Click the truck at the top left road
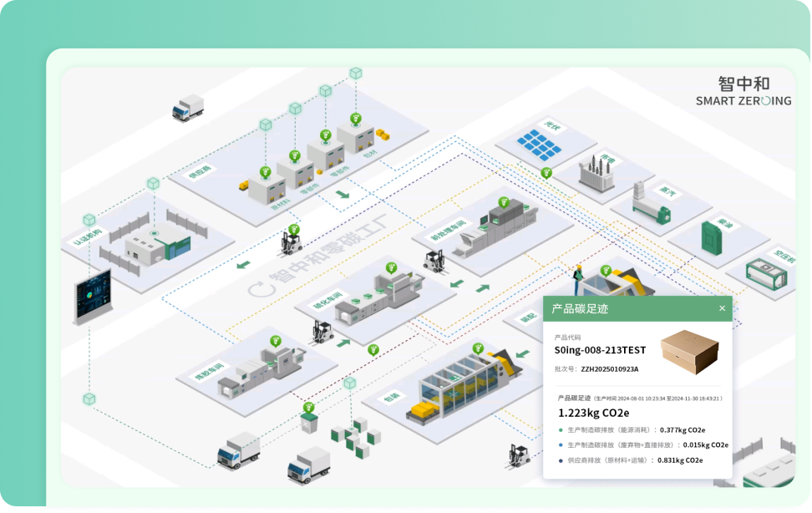812x513 pixels. point(188,107)
